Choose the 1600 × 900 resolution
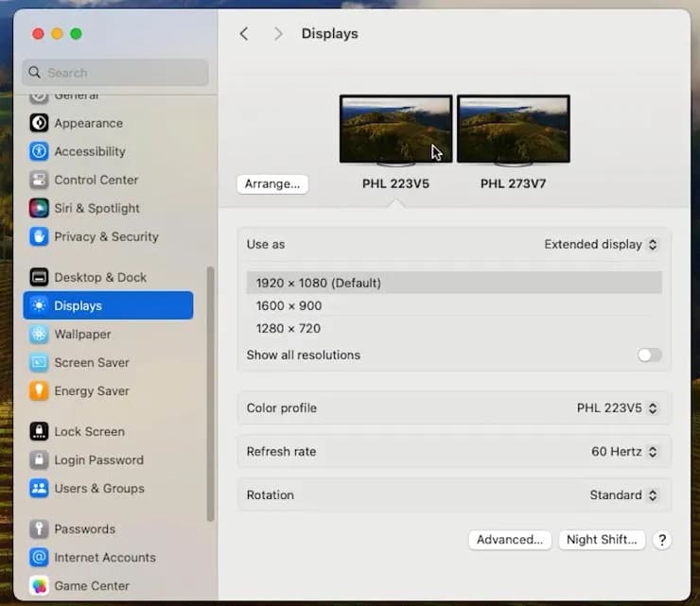 tap(289, 305)
